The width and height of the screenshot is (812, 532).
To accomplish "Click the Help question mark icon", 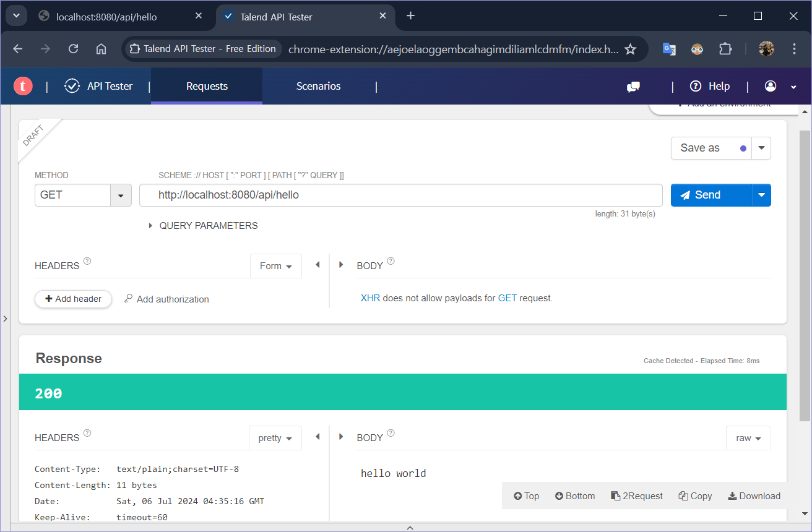I will click(x=696, y=86).
